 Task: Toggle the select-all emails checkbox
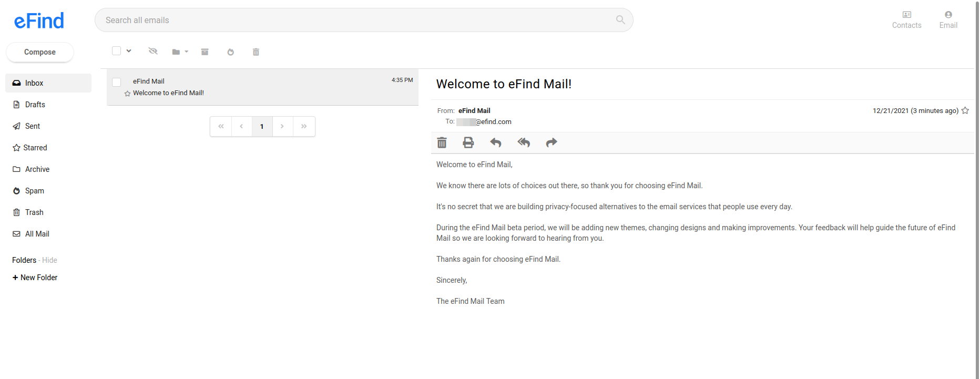point(117,51)
